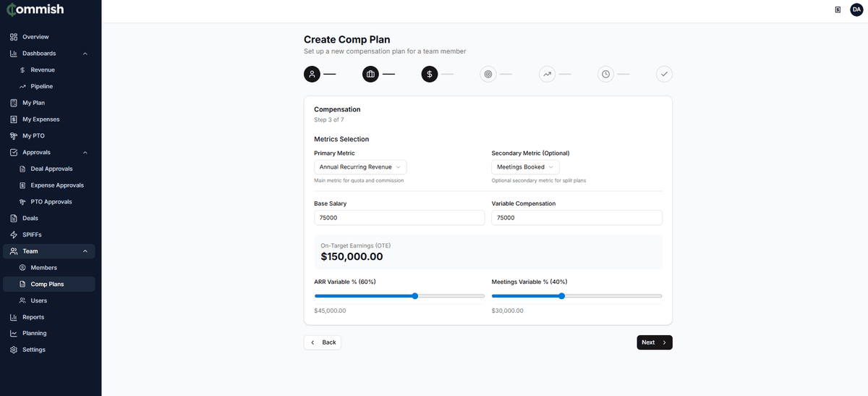Viewport: 868px width, 396px height.
Task: Click the Meetings Variable % slider handle
Action: pyautogui.click(x=561, y=295)
